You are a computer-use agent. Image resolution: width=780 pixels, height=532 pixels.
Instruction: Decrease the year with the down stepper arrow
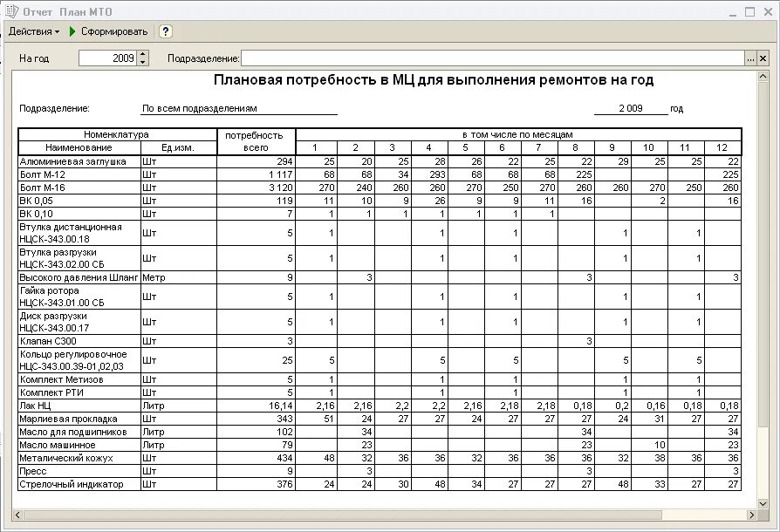pyautogui.click(x=143, y=62)
